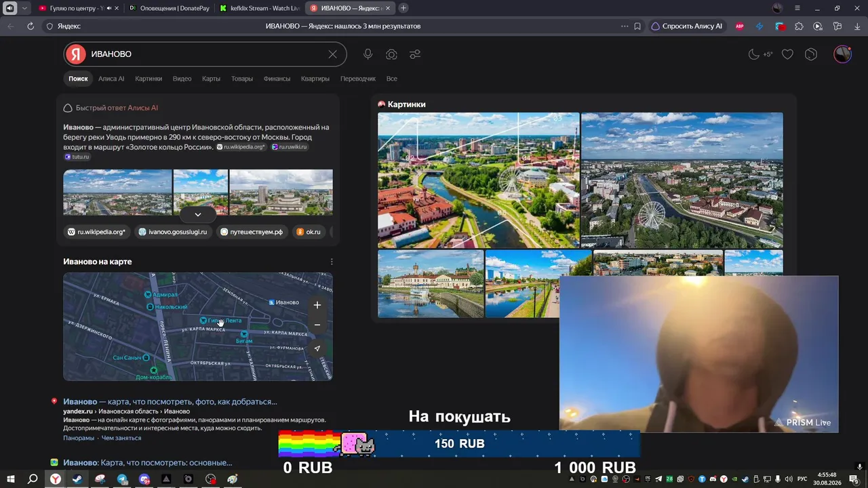Open the Чем заняться link
This screenshot has height=488, width=868.
click(121, 438)
